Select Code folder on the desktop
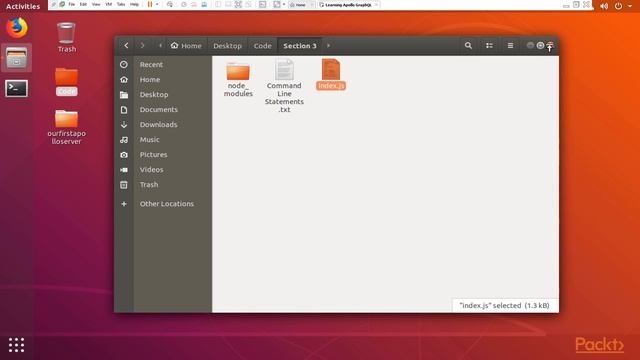The image size is (640, 360). [67, 82]
